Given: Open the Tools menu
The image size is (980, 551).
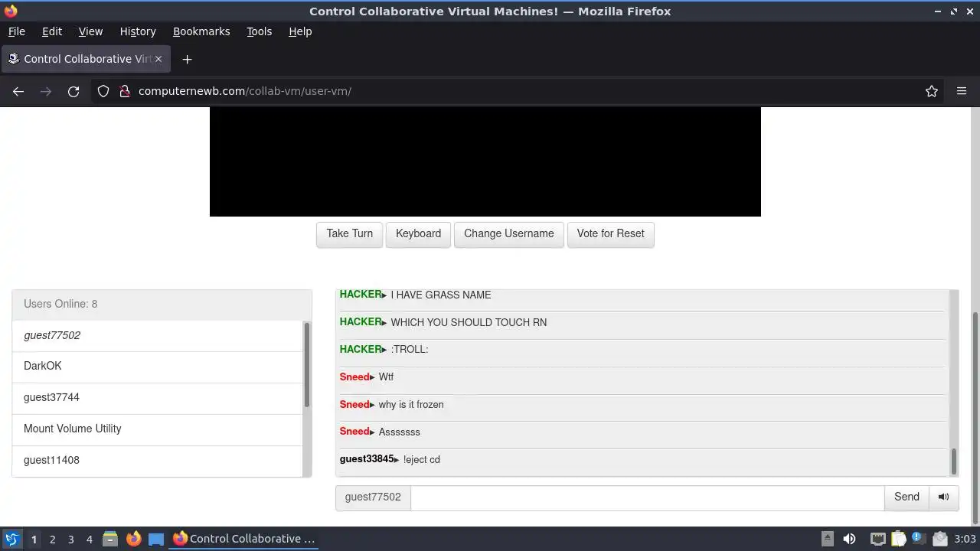Looking at the screenshot, I should [259, 31].
